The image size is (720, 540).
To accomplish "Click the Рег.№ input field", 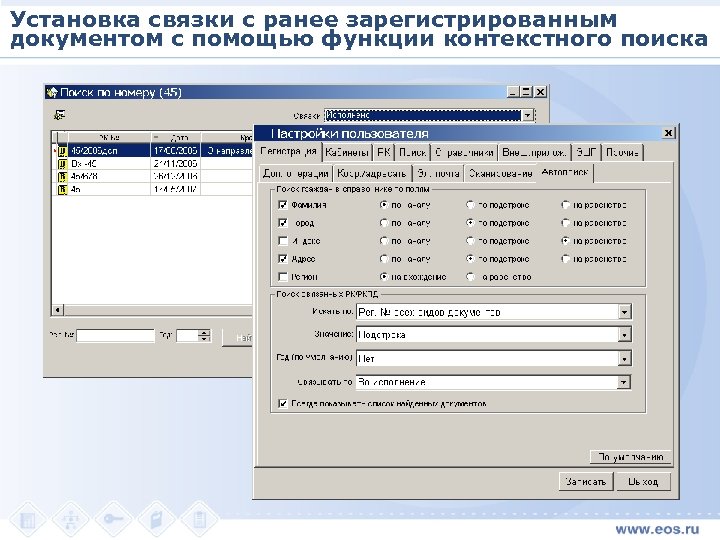I will coord(115,336).
